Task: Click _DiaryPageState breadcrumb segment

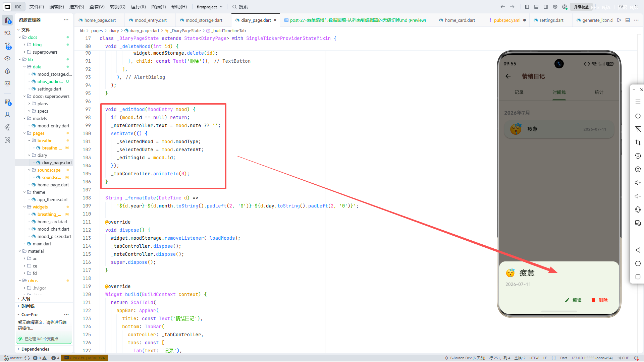Action: pyautogui.click(x=182, y=31)
